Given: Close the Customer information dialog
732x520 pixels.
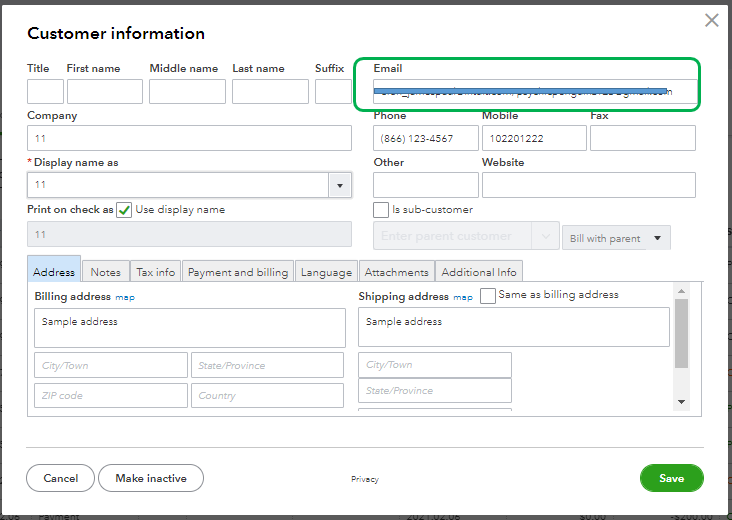Looking at the screenshot, I should coord(712,20).
